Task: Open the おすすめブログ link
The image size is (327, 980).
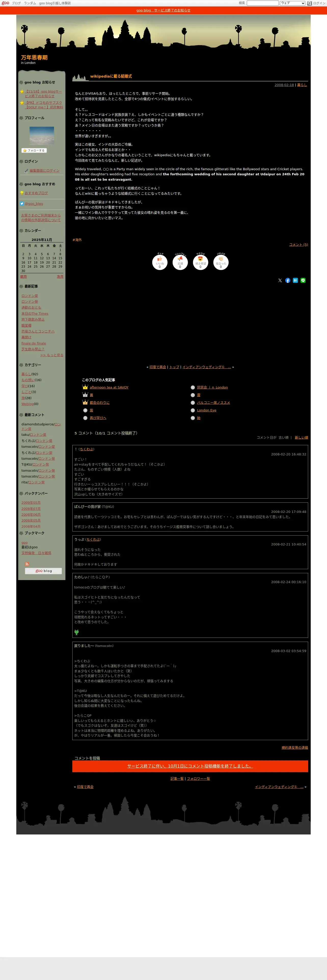Action: [36, 193]
